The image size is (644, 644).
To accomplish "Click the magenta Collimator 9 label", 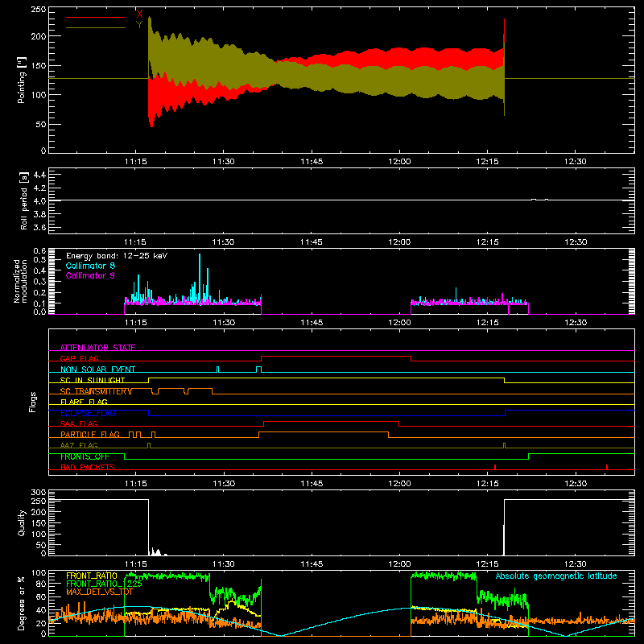I will 90,275.
